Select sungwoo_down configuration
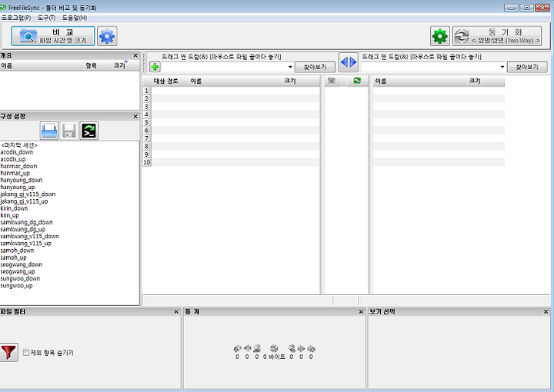554x392 pixels. [20, 279]
